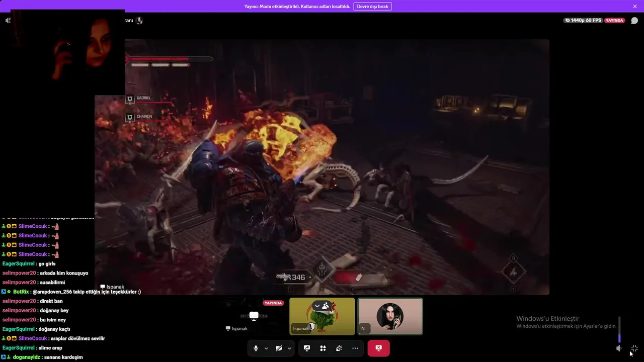
Task: Click the user icon next to stream title
Action: pos(139,21)
